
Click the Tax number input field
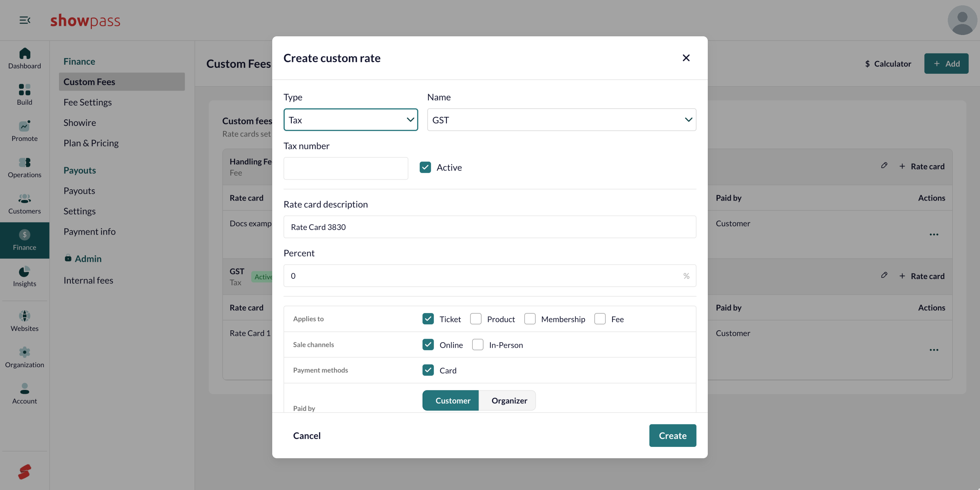(x=346, y=168)
